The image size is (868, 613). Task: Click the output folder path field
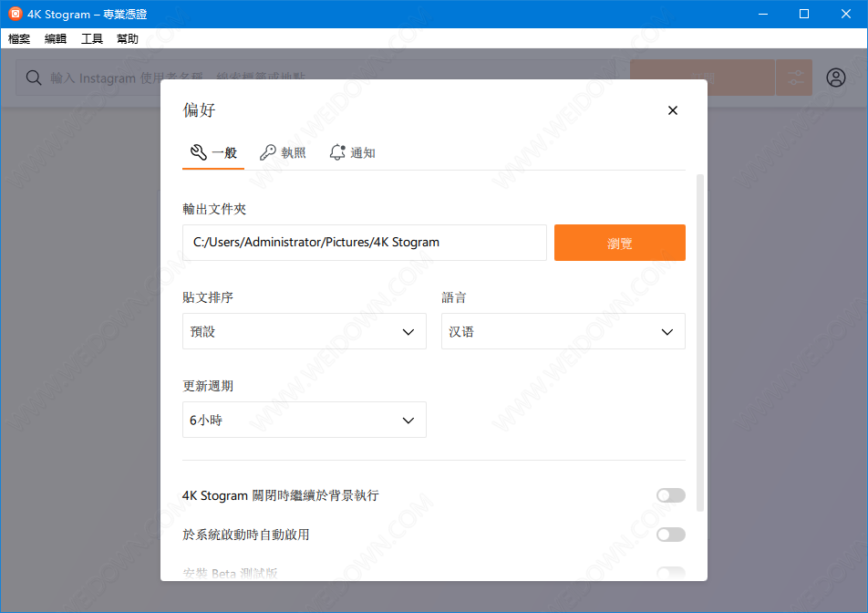tap(364, 243)
